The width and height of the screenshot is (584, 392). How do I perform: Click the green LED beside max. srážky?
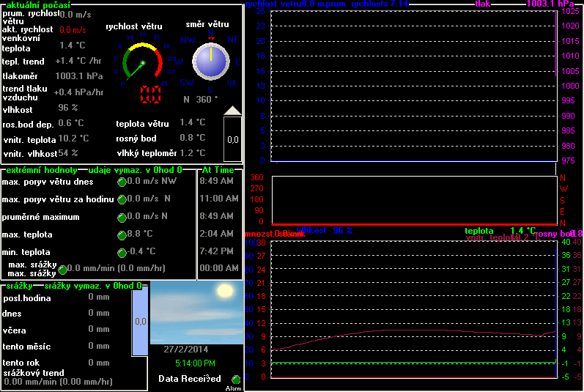[62, 270]
